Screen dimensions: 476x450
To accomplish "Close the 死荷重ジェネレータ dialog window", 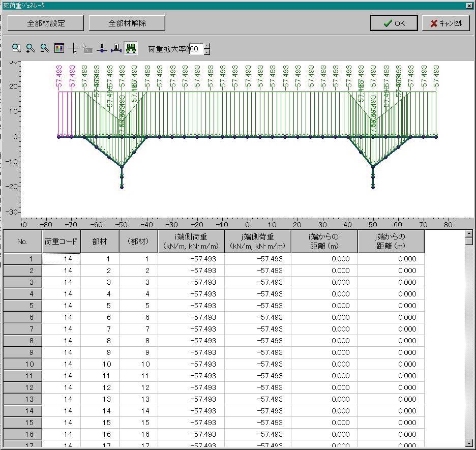I will (x=469, y=6).
